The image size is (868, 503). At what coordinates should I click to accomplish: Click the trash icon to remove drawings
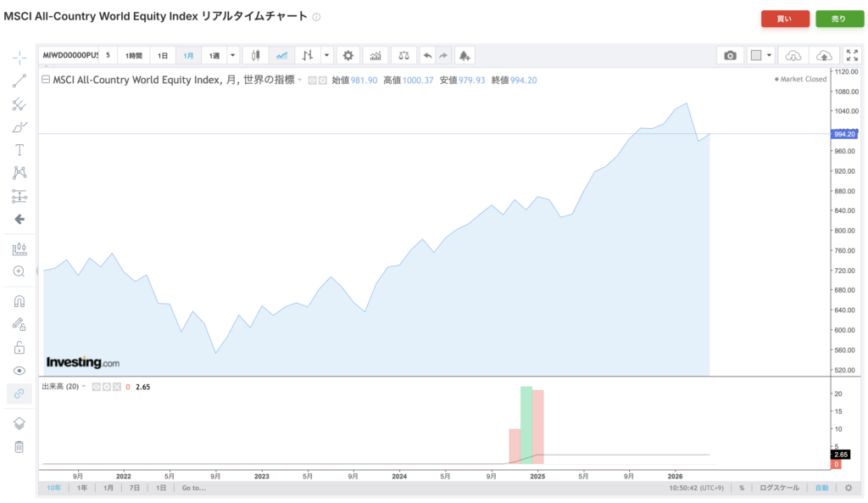coord(19,447)
